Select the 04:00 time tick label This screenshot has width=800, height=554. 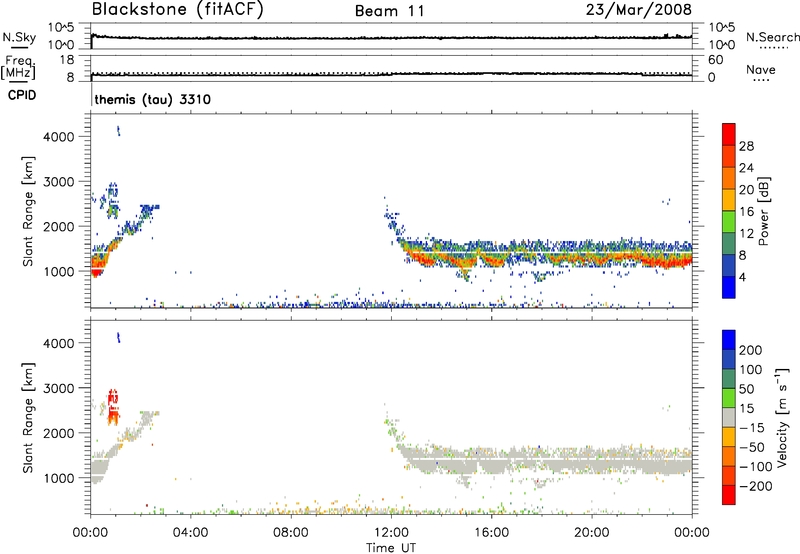tap(190, 533)
